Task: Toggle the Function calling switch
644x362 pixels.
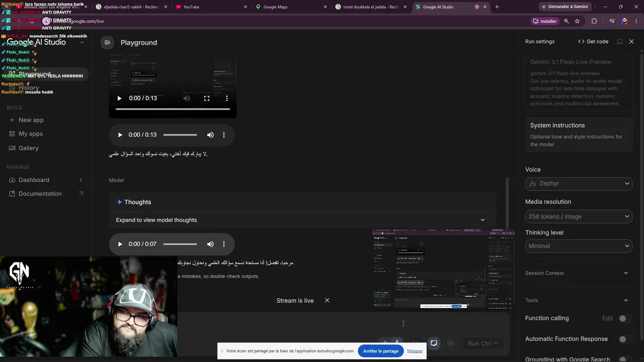Action: coord(625,318)
